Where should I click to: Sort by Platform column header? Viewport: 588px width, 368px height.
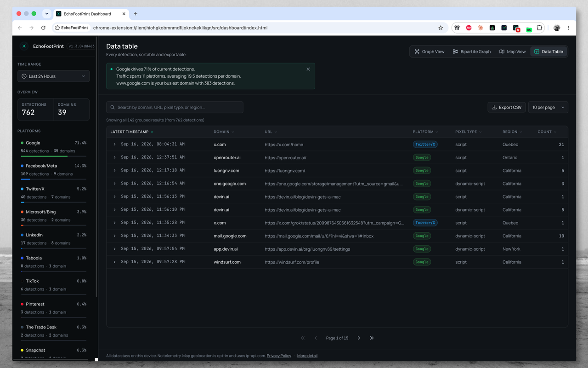425,132
